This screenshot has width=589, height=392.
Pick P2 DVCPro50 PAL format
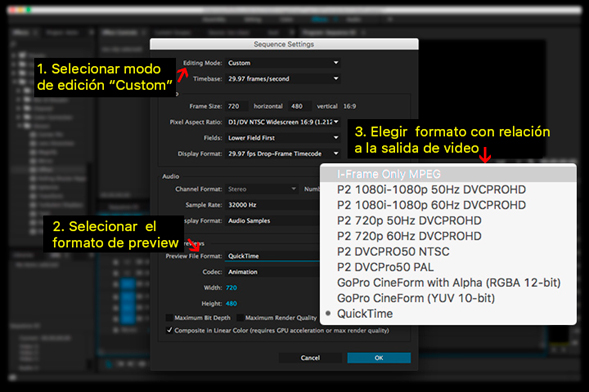point(448,267)
